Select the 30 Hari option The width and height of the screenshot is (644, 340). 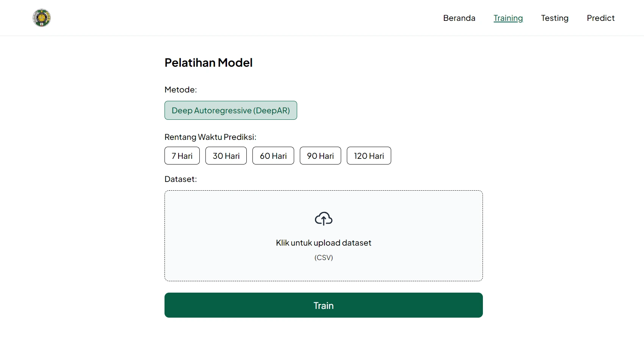[226, 156]
